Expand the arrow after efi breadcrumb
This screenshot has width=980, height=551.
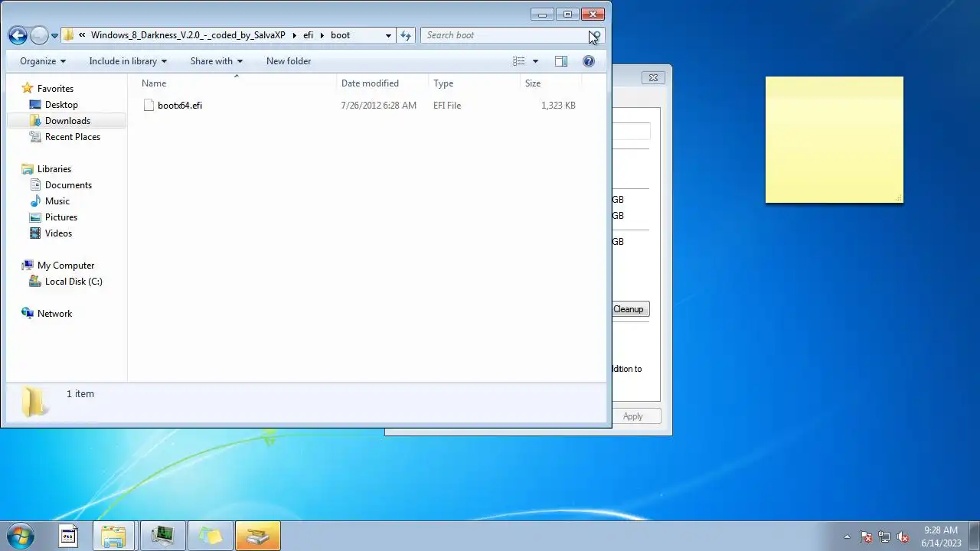point(322,35)
